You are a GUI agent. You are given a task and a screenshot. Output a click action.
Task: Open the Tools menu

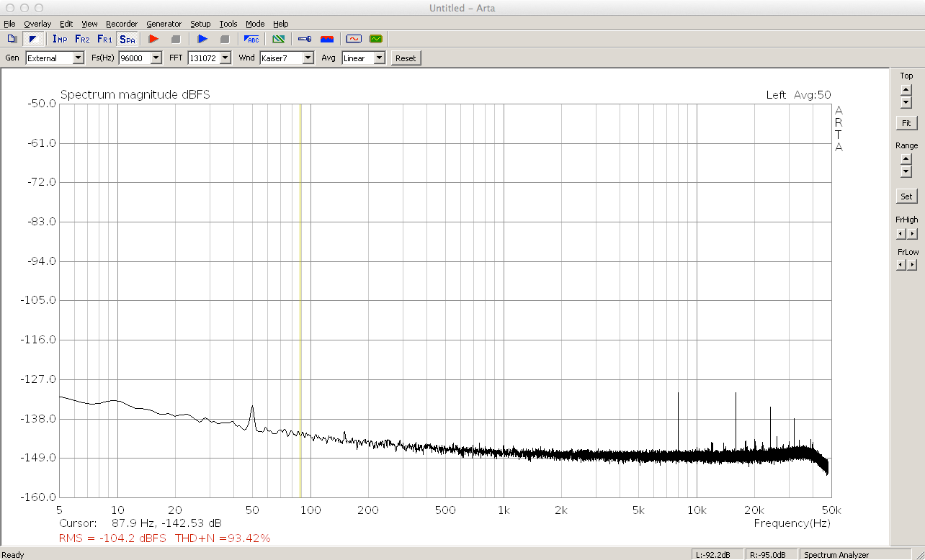(x=228, y=24)
